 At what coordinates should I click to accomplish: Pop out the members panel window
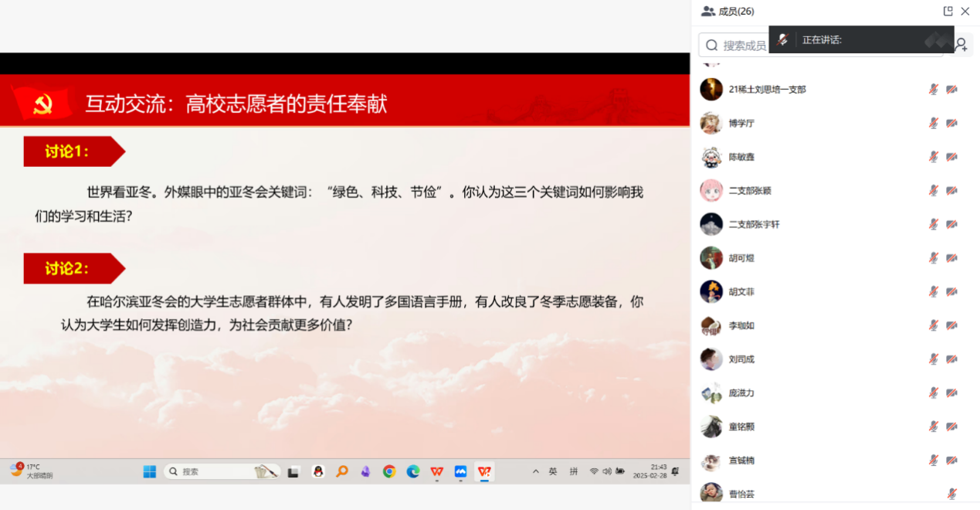point(948,12)
